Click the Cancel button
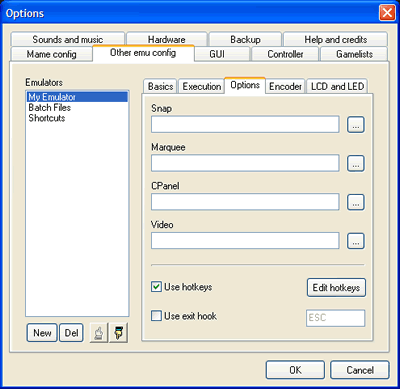The image size is (400, 389). coord(360,370)
